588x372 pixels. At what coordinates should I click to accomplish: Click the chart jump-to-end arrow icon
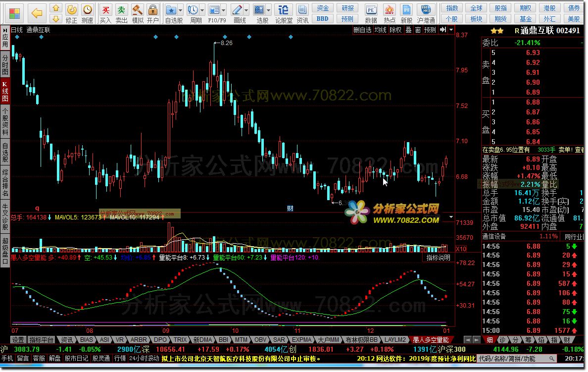coord(443,30)
